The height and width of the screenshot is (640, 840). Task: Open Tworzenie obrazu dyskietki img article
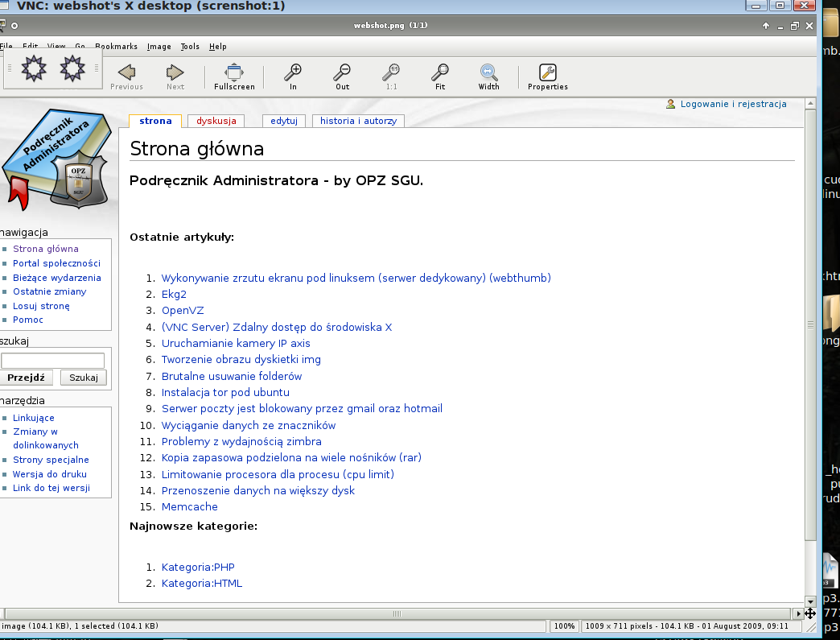click(x=241, y=360)
